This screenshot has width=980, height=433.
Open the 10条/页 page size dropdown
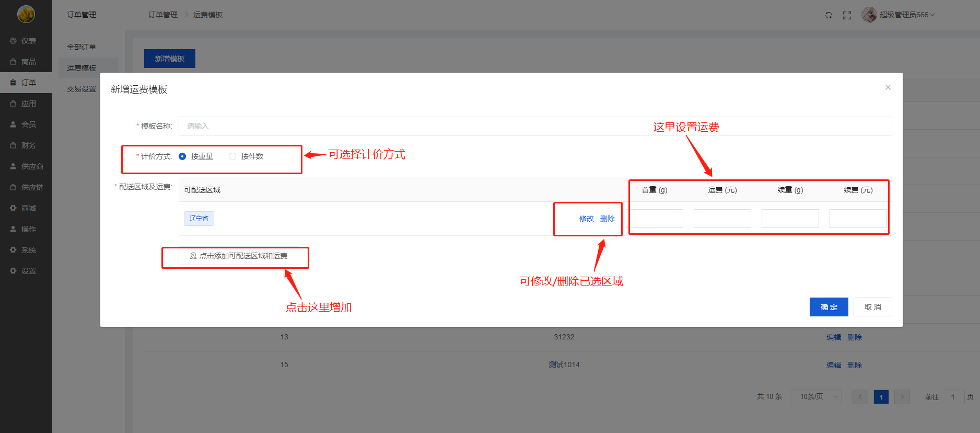click(815, 397)
